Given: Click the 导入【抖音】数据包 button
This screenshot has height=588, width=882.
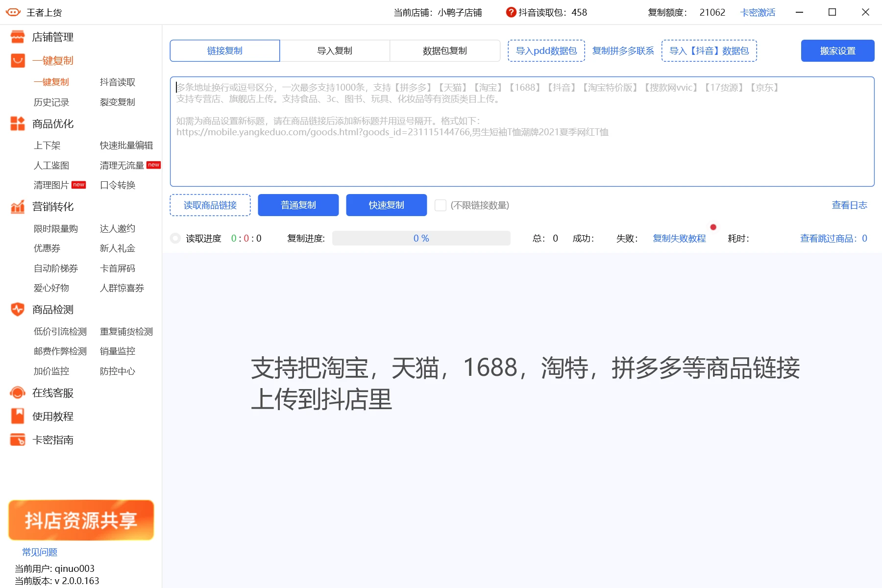Looking at the screenshot, I should (709, 51).
